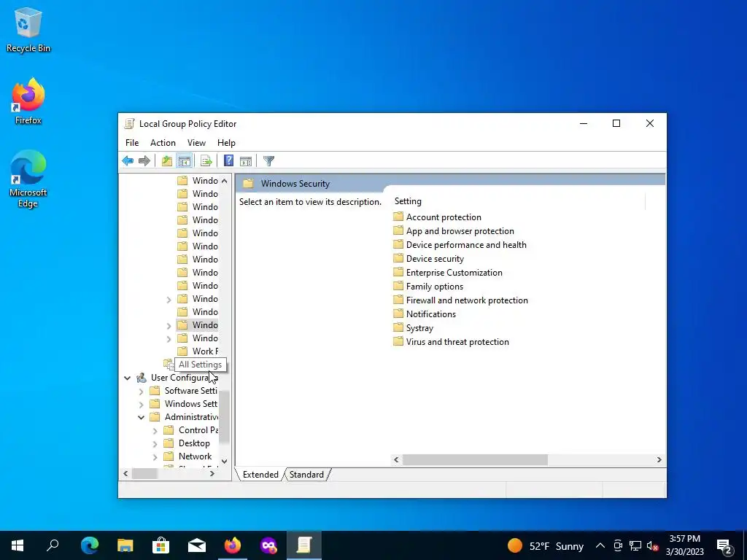Go up one level folder icon
The width and height of the screenshot is (747, 560).
tap(167, 161)
